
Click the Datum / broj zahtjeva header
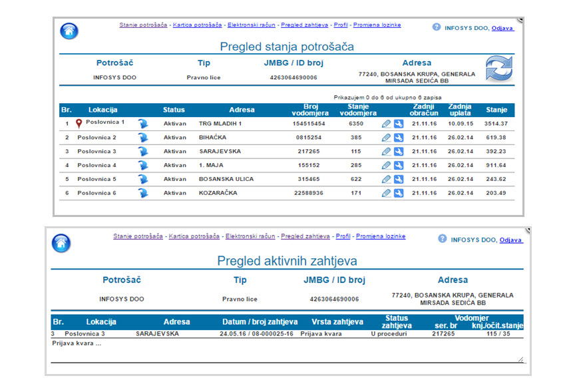[260, 322]
